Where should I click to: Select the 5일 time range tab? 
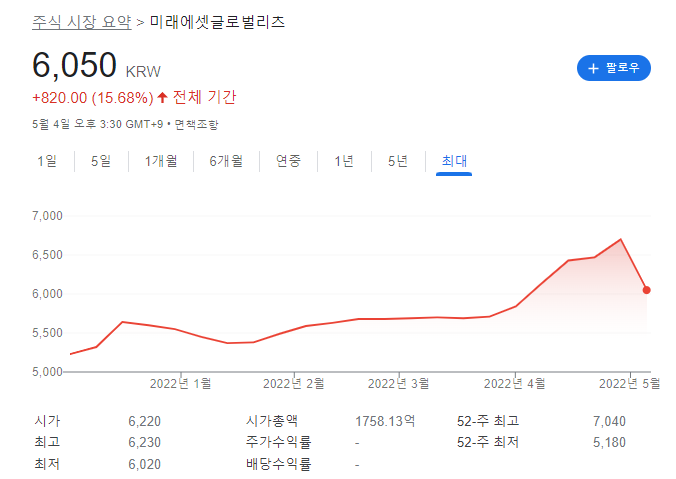pyautogui.click(x=101, y=161)
